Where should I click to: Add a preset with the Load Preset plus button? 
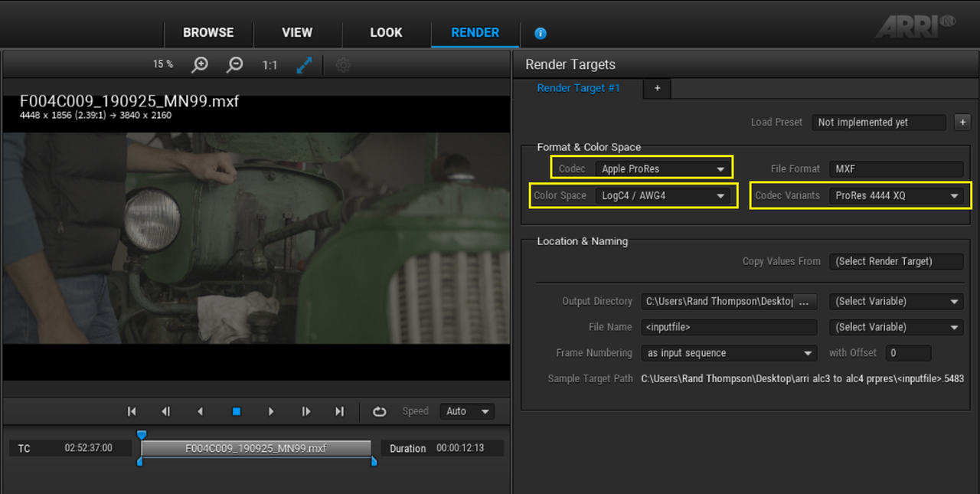click(x=962, y=122)
